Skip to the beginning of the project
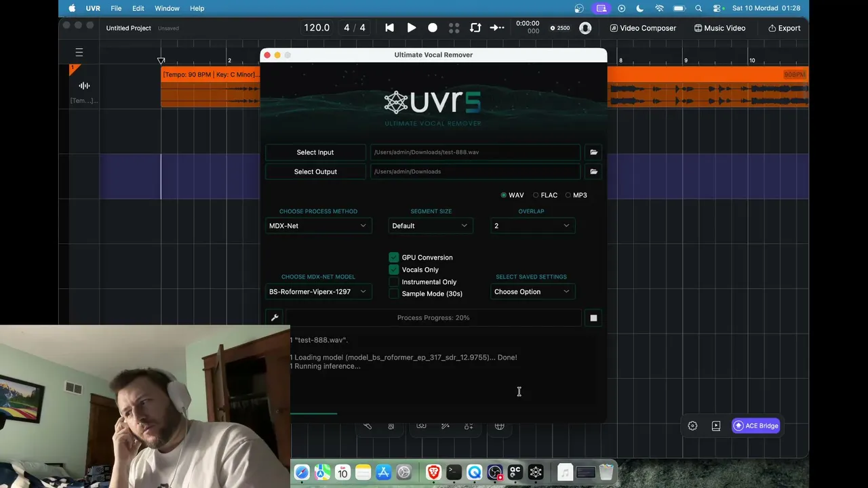868x488 pixels. point(389,28)
